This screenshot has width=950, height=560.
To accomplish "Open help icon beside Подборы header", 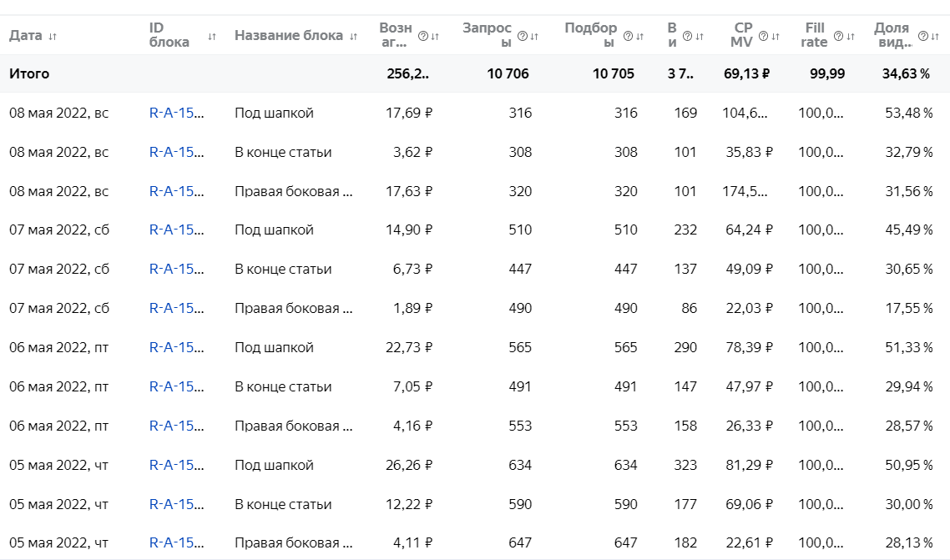I will 629,36.
